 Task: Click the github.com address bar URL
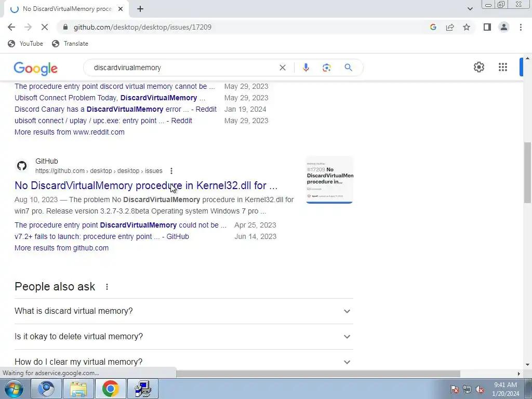(142, 27)
